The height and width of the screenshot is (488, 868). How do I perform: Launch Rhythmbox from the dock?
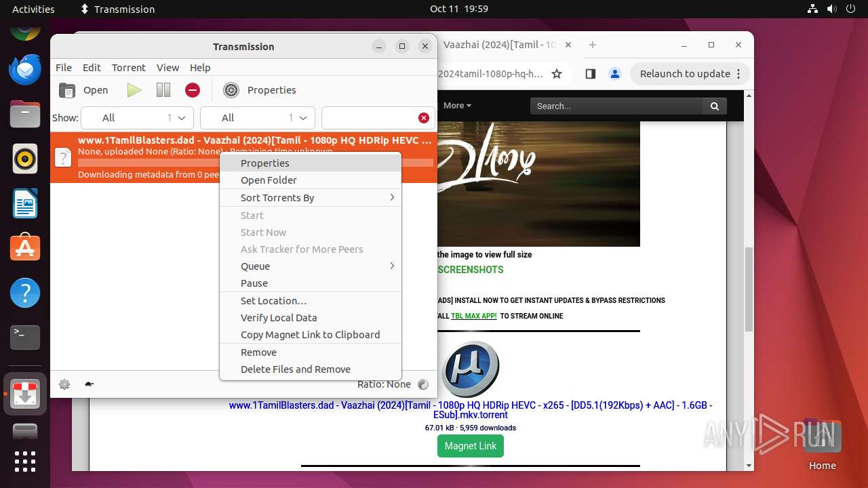pos(25,159)
